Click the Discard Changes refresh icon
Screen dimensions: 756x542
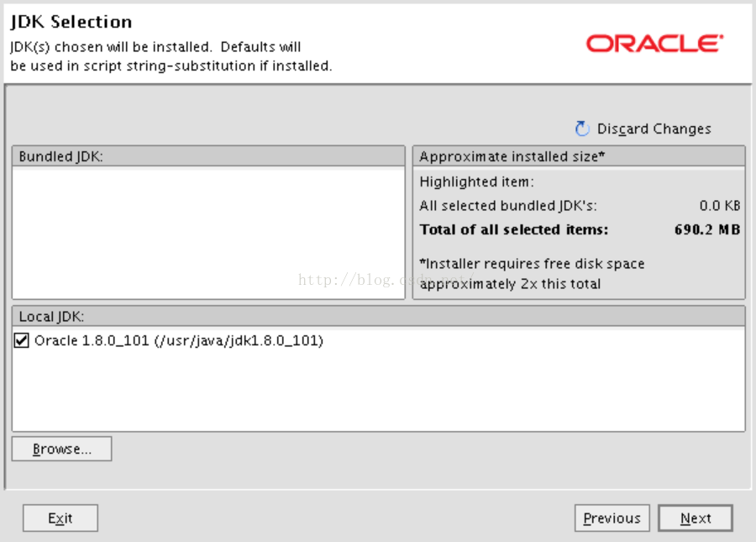(582, 129)
